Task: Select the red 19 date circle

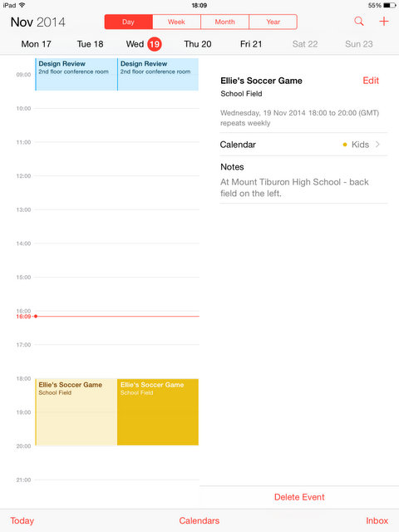Action: tap(155, 44)
